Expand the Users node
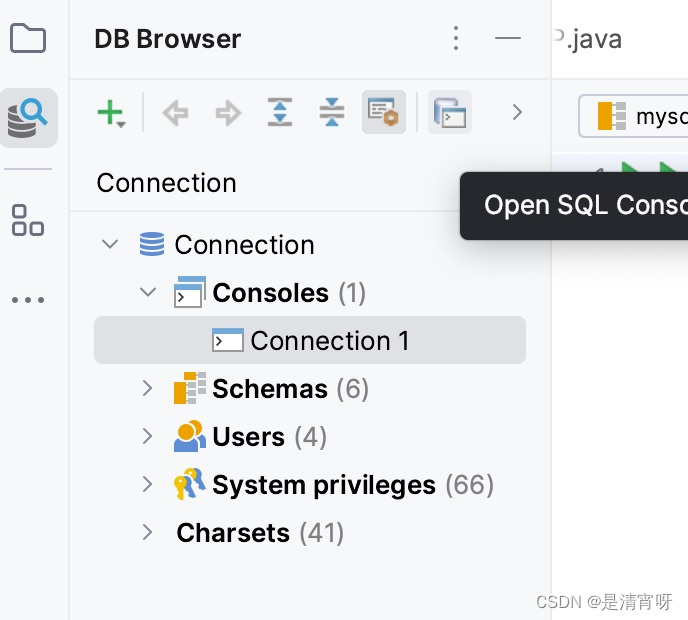 click(147, 436)
